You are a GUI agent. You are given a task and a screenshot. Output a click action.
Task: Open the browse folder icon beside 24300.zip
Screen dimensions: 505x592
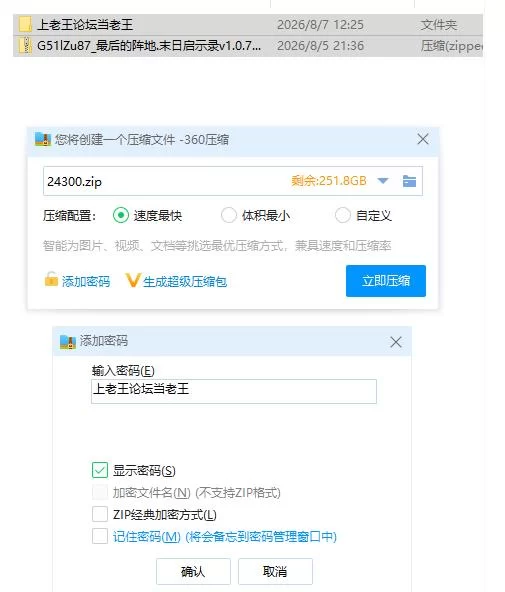pyautogui.click(x=410, y=181)
